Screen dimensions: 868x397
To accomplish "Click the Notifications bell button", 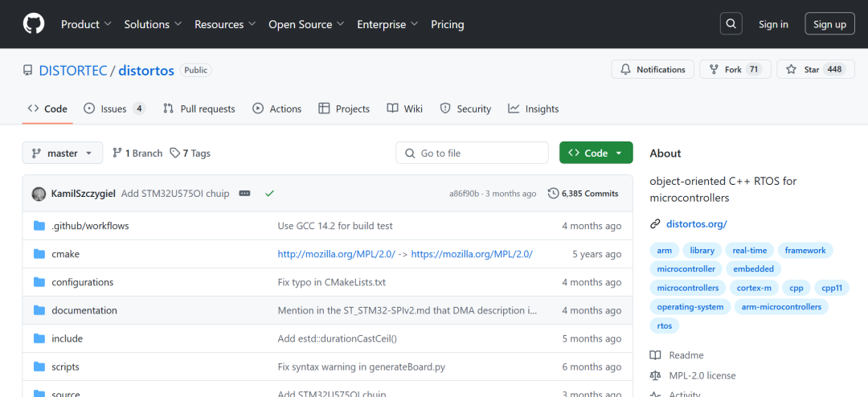I will click(x=653, y=69).
